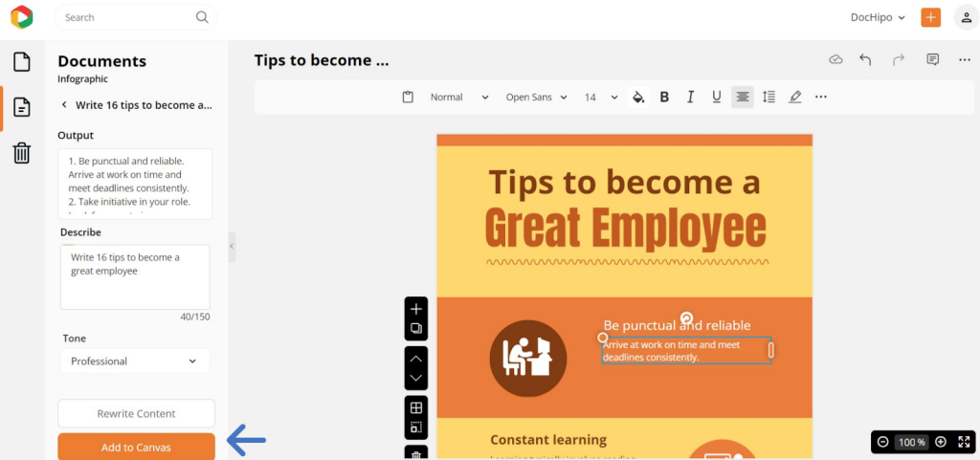
Task: Select the Be punctual and reliable text
Action: click(x=677, y=325)
